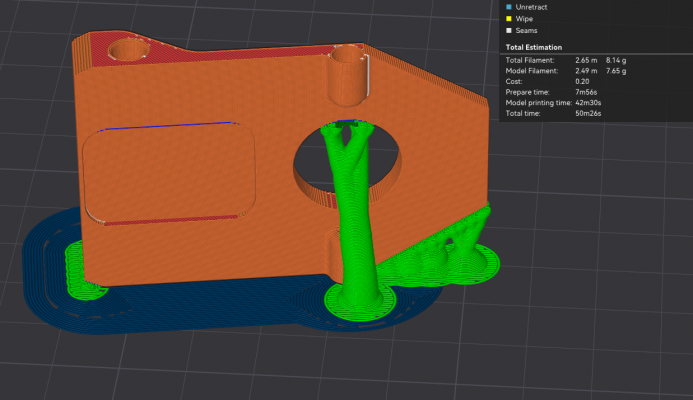Select the Total Filament label

tap(530, 61)
